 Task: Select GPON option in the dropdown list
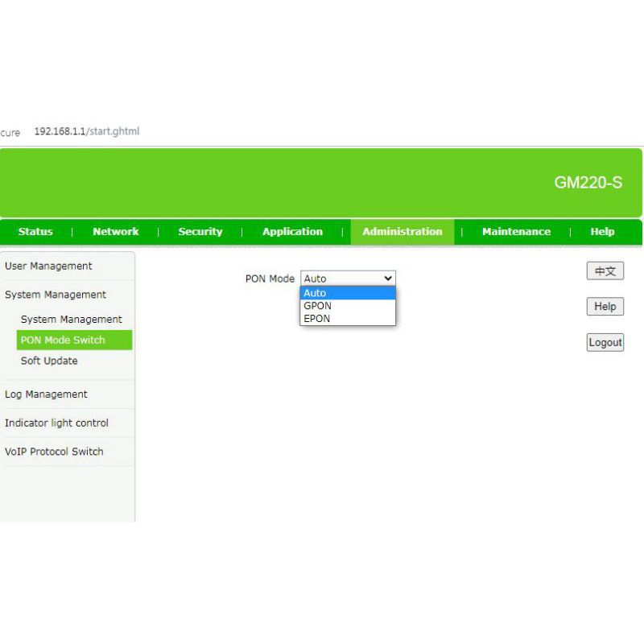pyautogui.click(x=348, y=306)
